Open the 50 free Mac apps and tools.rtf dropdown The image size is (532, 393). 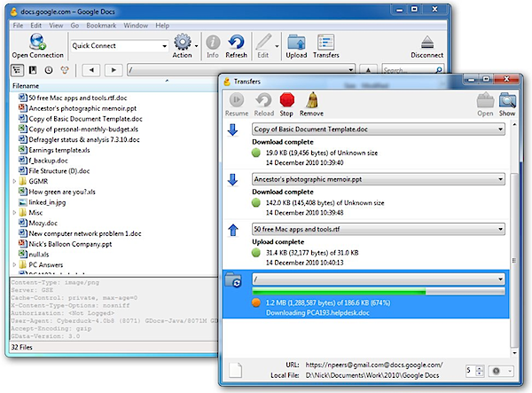500,229
